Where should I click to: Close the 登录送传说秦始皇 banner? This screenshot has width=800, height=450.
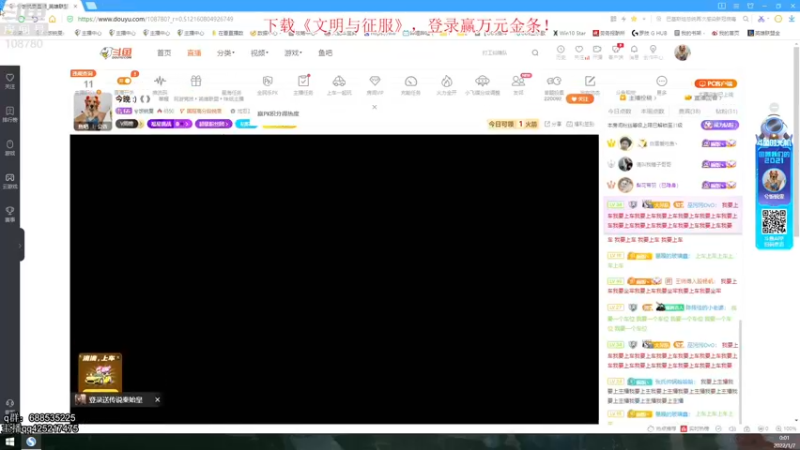coord(157,399)
